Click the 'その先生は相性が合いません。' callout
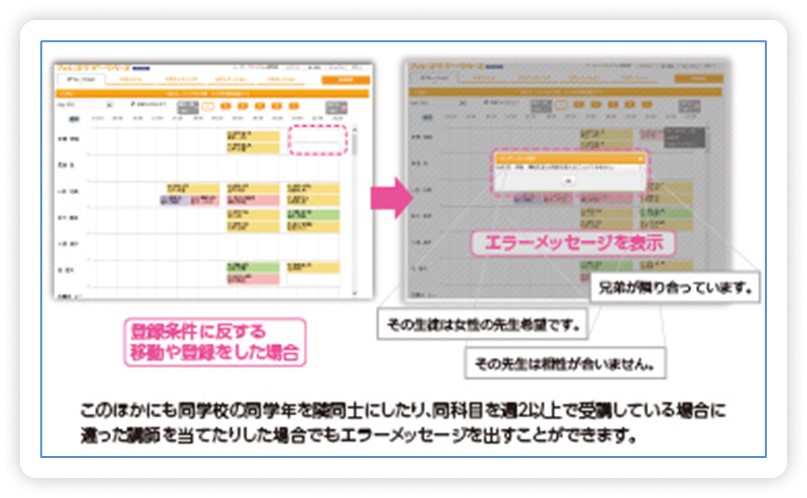 point(566,364)
